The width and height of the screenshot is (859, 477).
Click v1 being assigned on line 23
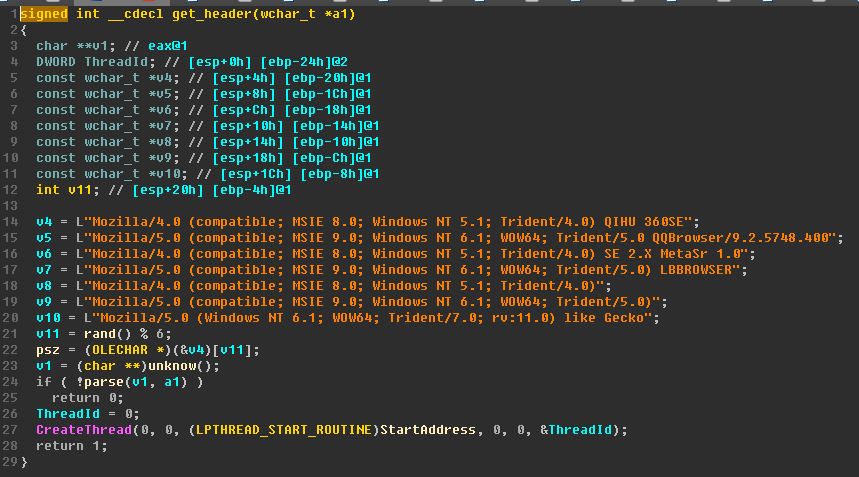(44, 366)
